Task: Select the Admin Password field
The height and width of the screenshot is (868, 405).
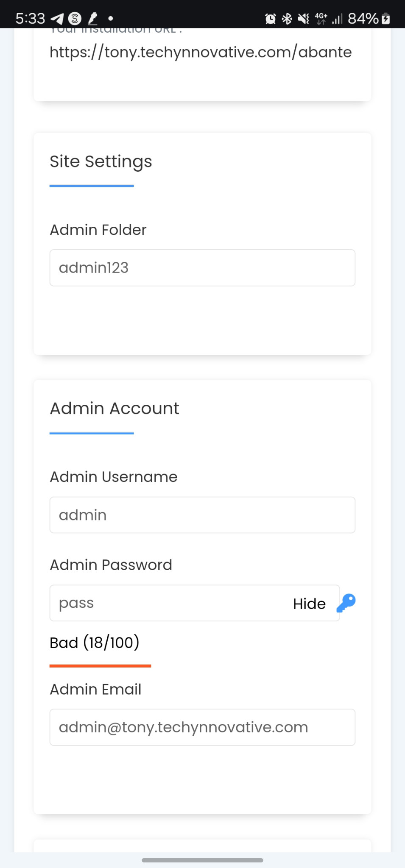Action: point(170,603)
